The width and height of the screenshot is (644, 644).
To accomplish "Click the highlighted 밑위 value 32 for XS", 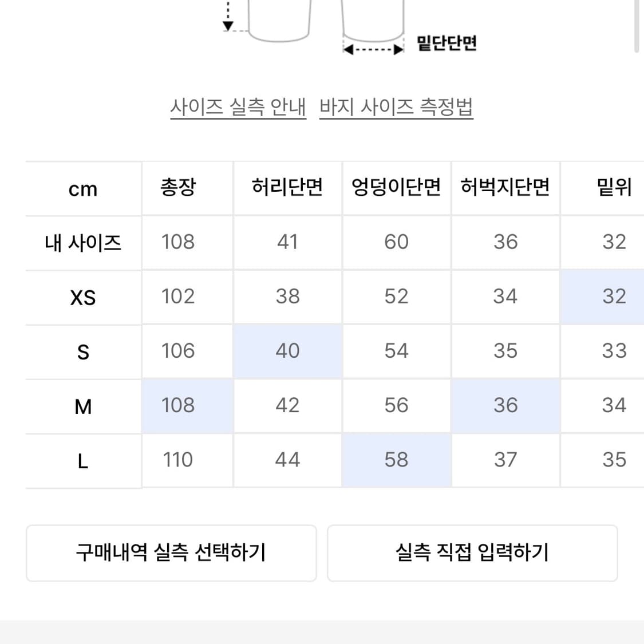I will [x=615, y=297].
